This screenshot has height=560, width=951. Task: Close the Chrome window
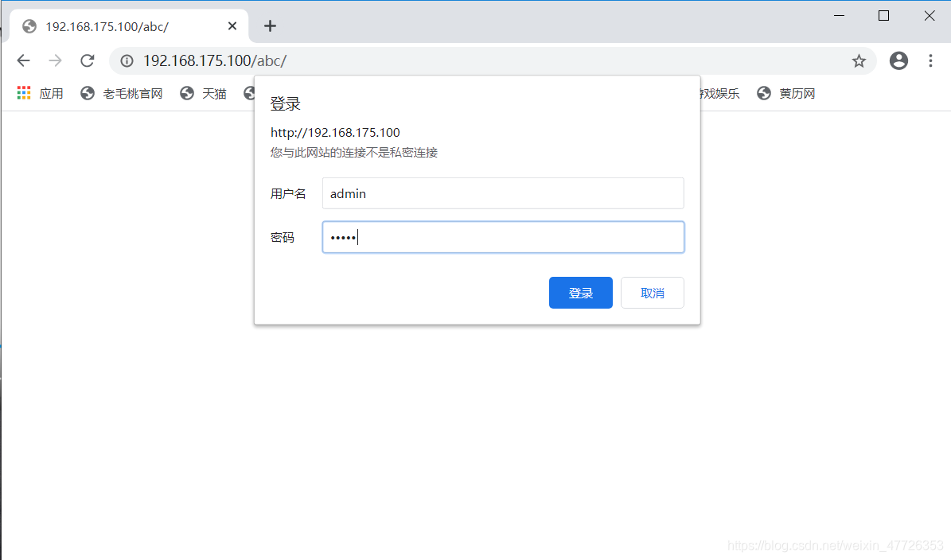930,16
